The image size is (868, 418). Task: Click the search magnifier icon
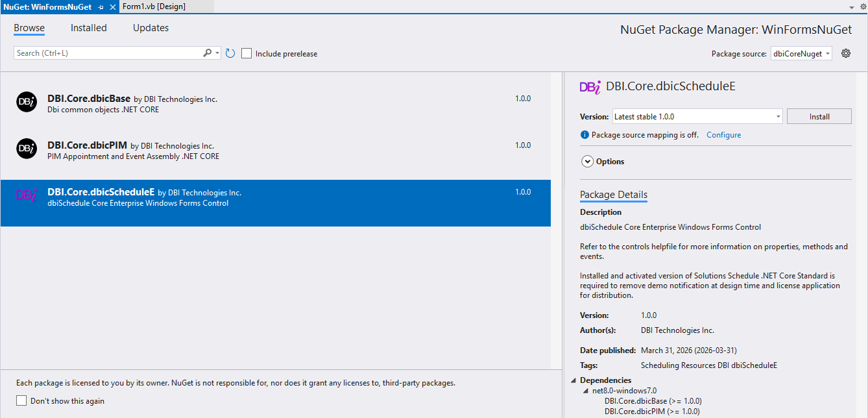[208, 53]
